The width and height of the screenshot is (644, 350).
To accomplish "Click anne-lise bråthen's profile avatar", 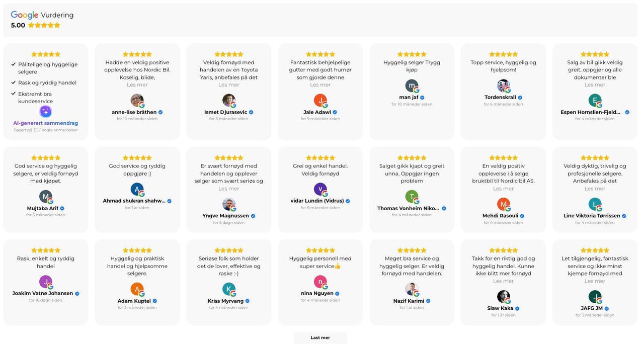I will click(x=137, y=100).
